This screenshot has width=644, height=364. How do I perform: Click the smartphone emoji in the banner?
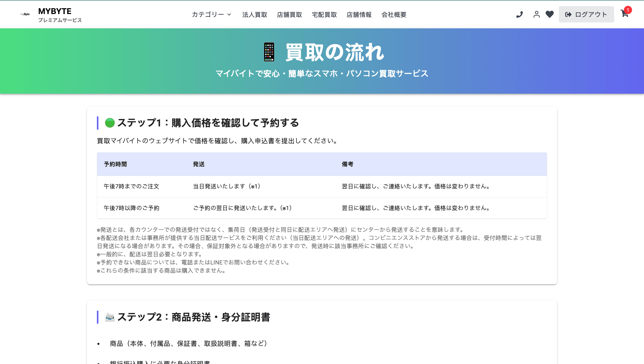point(269,52)
